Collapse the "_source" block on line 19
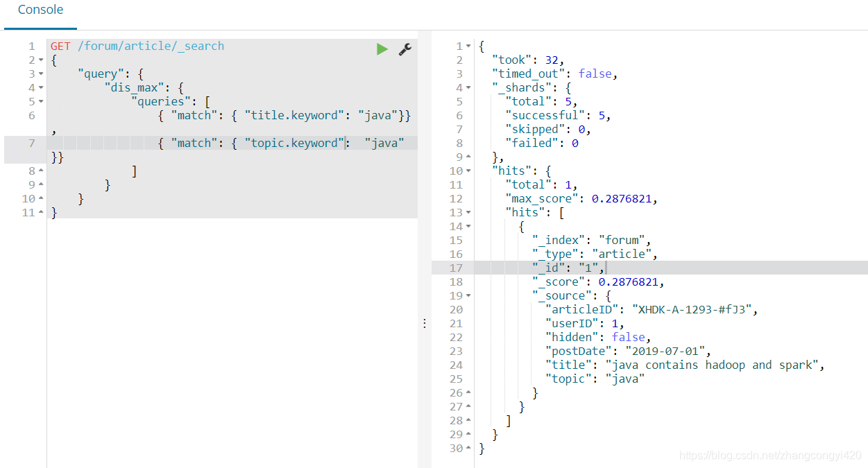Image resolution: width=868 pixels, height=468 pixels. click(469, 296)
